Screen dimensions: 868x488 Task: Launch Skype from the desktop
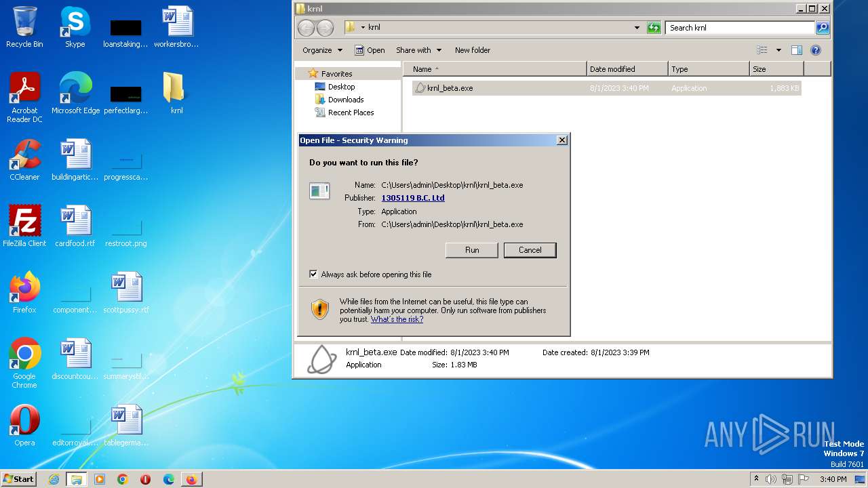point(75,27)
